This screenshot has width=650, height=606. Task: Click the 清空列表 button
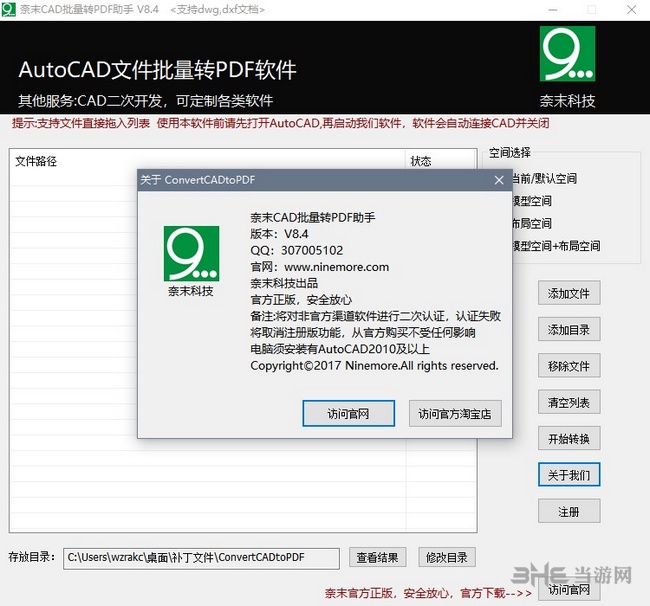click(569, 402)
